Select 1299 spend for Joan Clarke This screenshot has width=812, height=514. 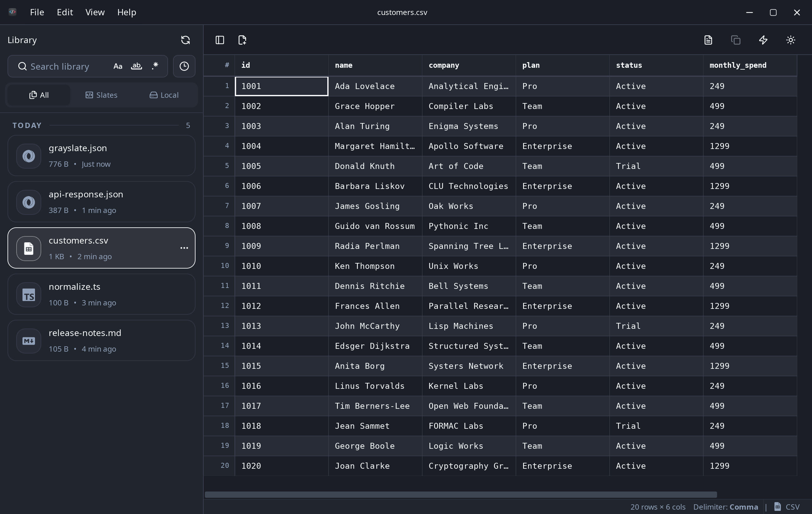[x=750, y=466]
